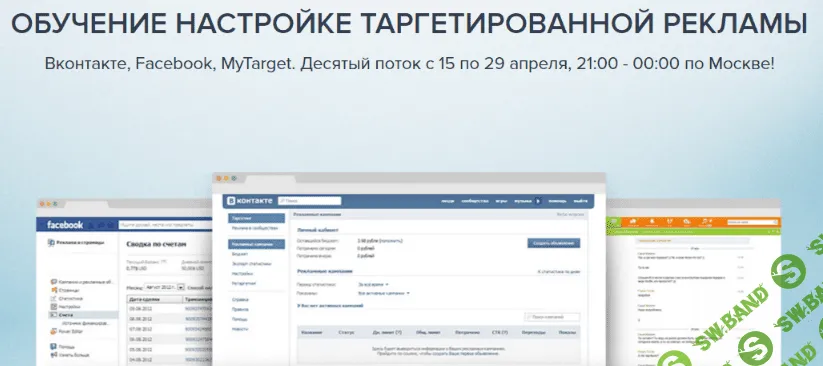The height and width of the screenshot is (366, 823).
Task: Focus the VKontakte header search field
Action: pos(309,201)
